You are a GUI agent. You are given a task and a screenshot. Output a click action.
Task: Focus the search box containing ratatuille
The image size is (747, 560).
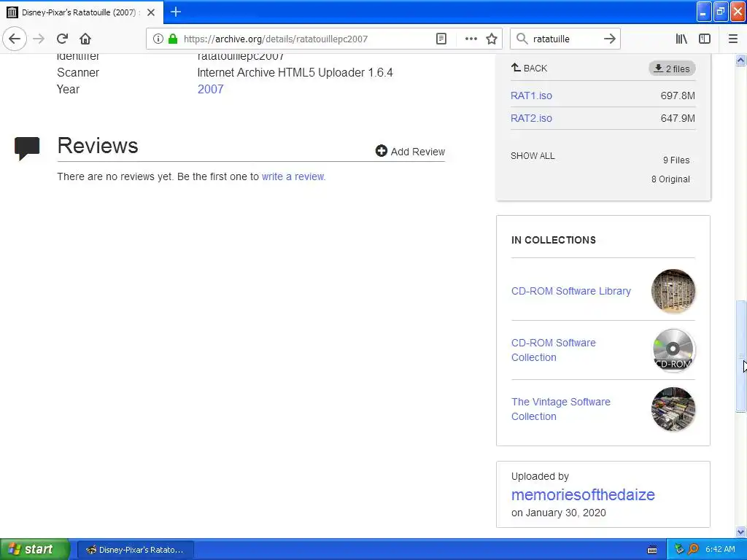(x=565, y=39)
